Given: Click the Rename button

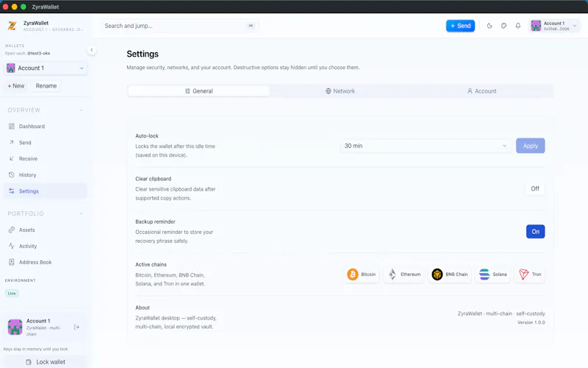Looking at the screenshot, I should click(46, 85).
